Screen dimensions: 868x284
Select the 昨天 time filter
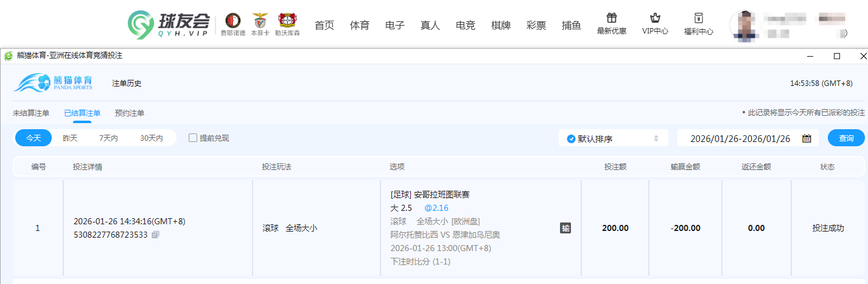pyautogui.click(x=70, y=138)
